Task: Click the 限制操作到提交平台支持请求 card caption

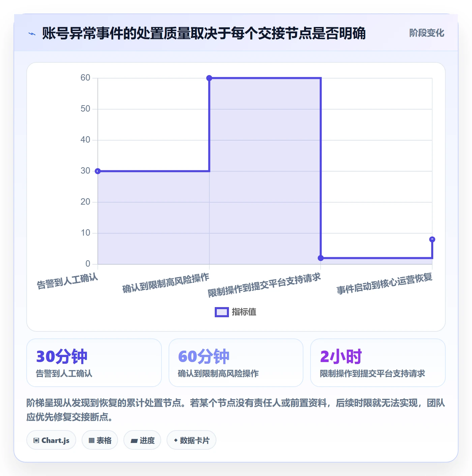Action: pyautogui.click(x=373, y=374)
